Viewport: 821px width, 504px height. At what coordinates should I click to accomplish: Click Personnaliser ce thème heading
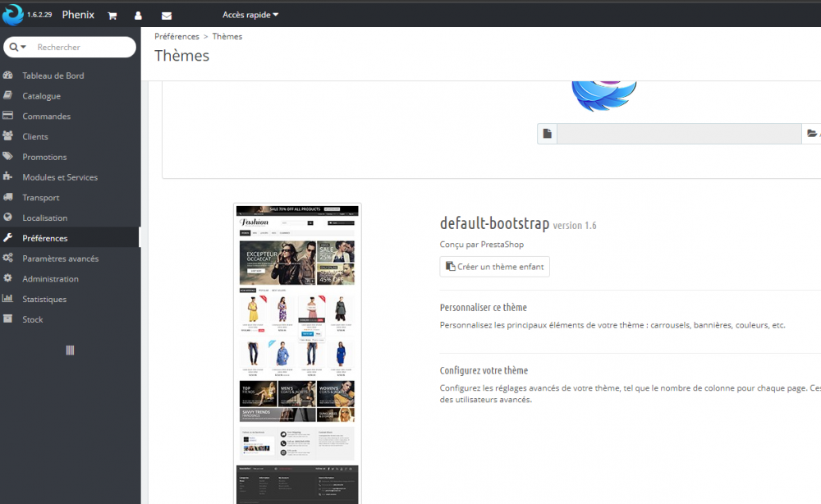coord(484,308)
